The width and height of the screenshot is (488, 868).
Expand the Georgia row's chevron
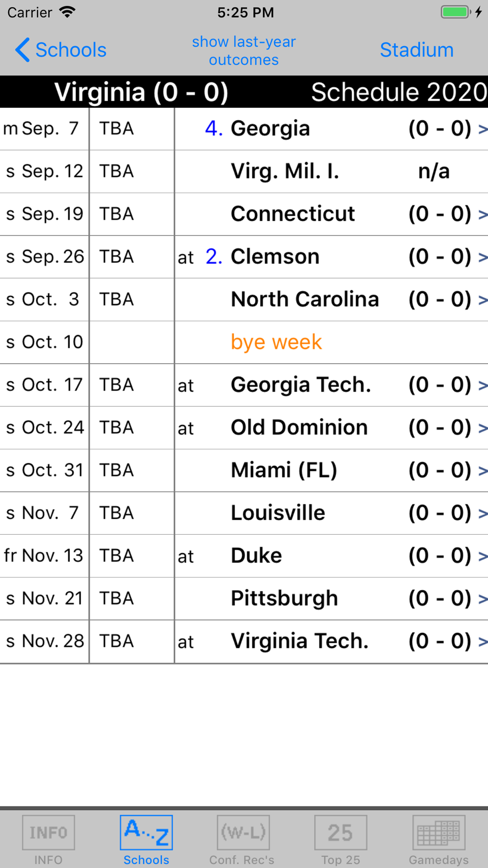point(483,129)
